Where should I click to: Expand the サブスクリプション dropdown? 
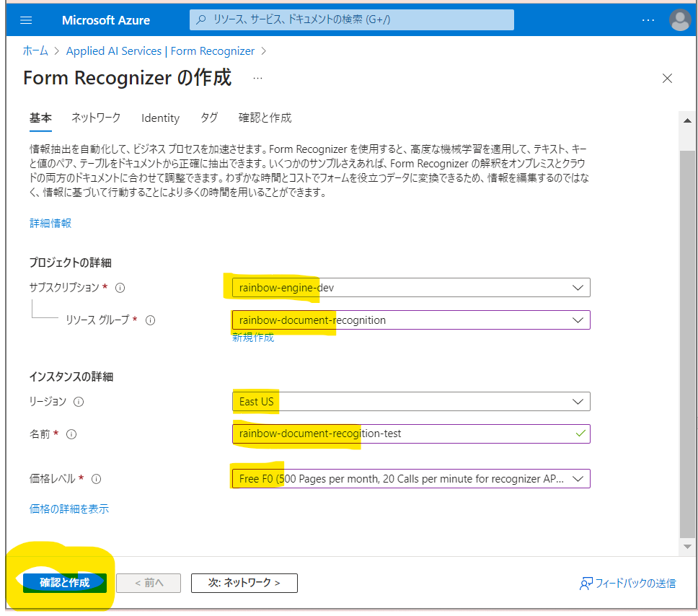pyautogui.click(x=411, y=288)
